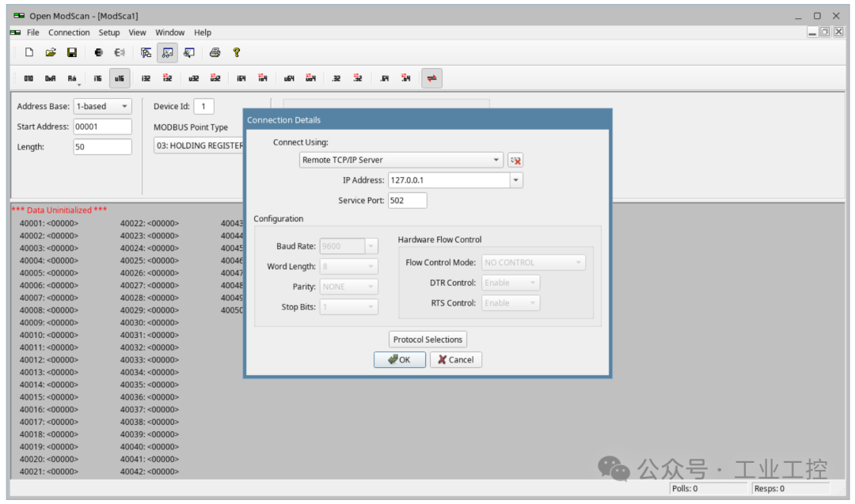Expand the IP Address dropdown arrow
855x504 pixels.
[516, 180]
